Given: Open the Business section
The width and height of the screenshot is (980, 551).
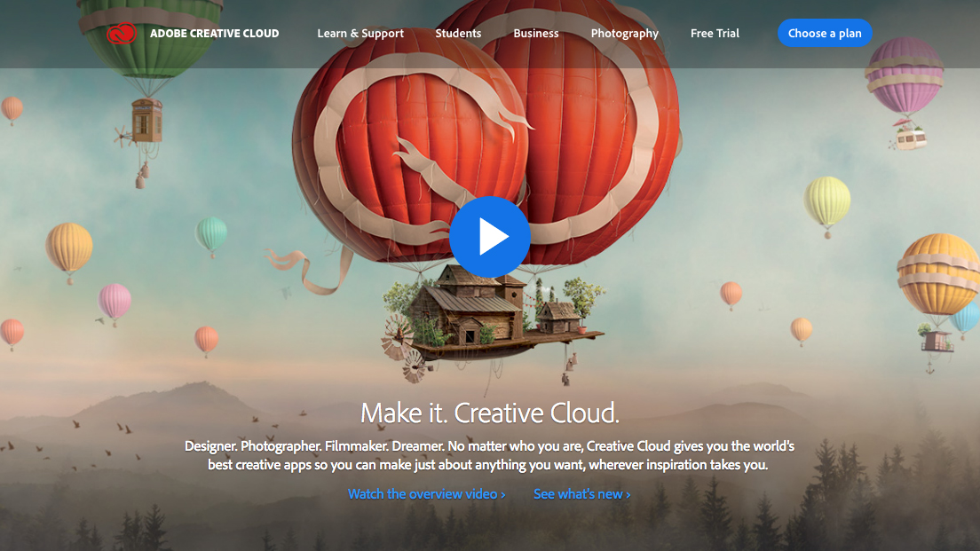Looking at the screenshot, I should point(536,33).
